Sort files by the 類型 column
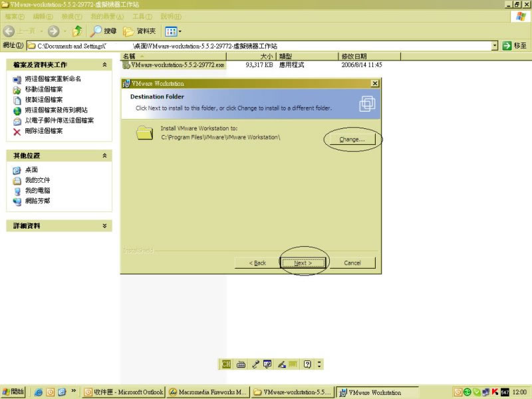Viewport: 532px width, 399px height. [x=307, y=57]
